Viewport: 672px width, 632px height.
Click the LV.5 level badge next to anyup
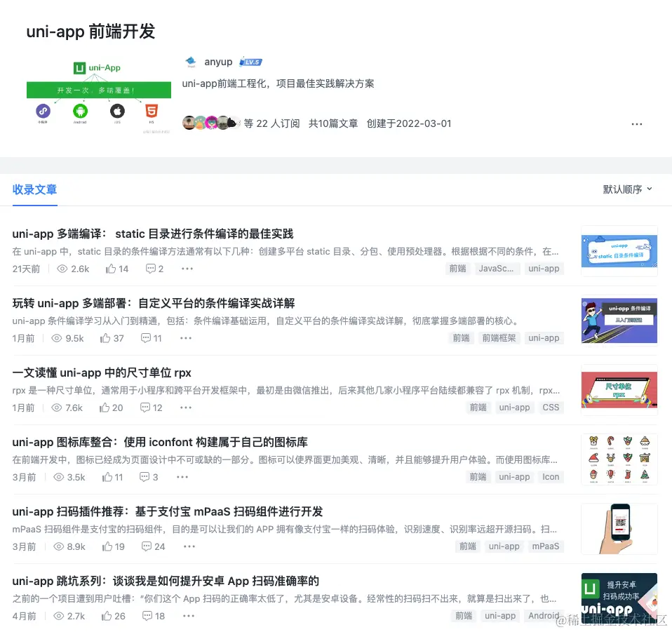tap(250, 62)
